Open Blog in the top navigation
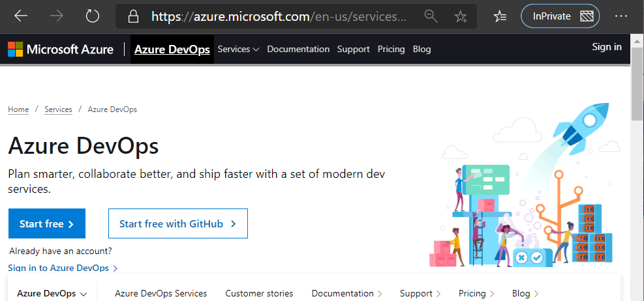This screenshot has width=644, height=301. point(422,50)
